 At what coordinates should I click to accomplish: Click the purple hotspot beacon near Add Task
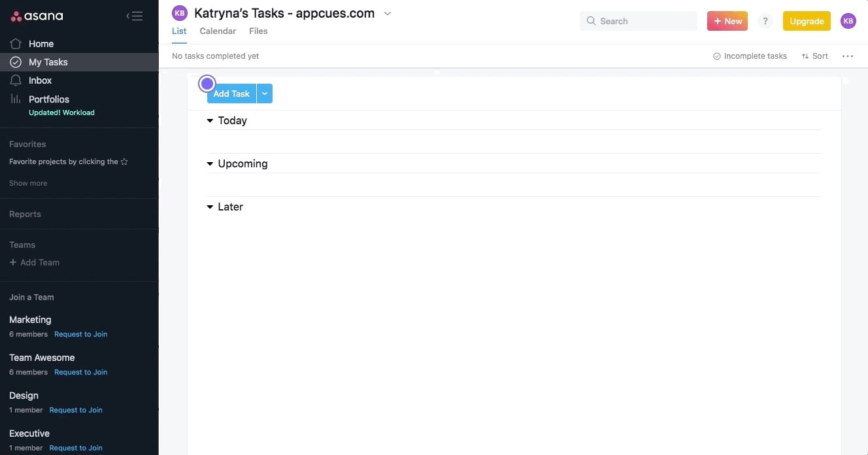coord(207,84)
